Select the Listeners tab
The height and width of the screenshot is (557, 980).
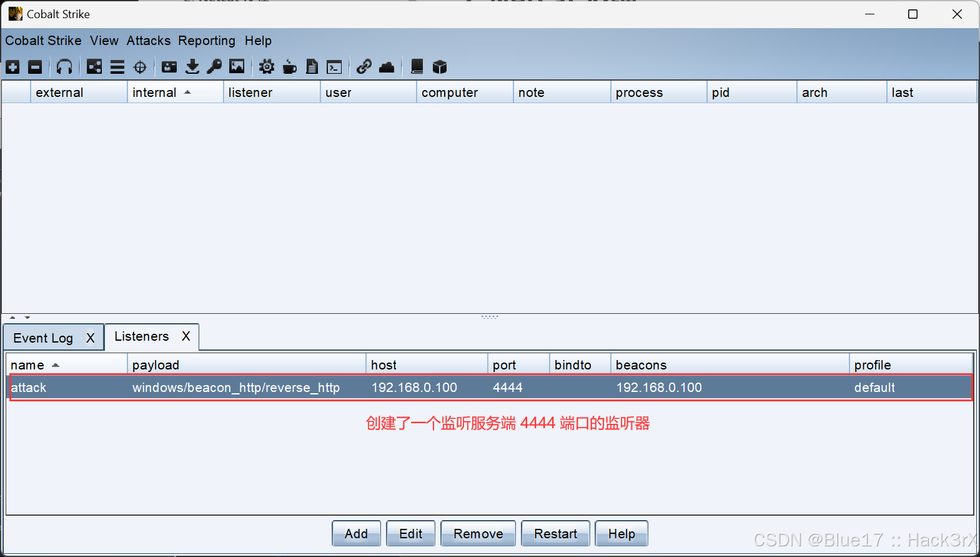[142, 336]
